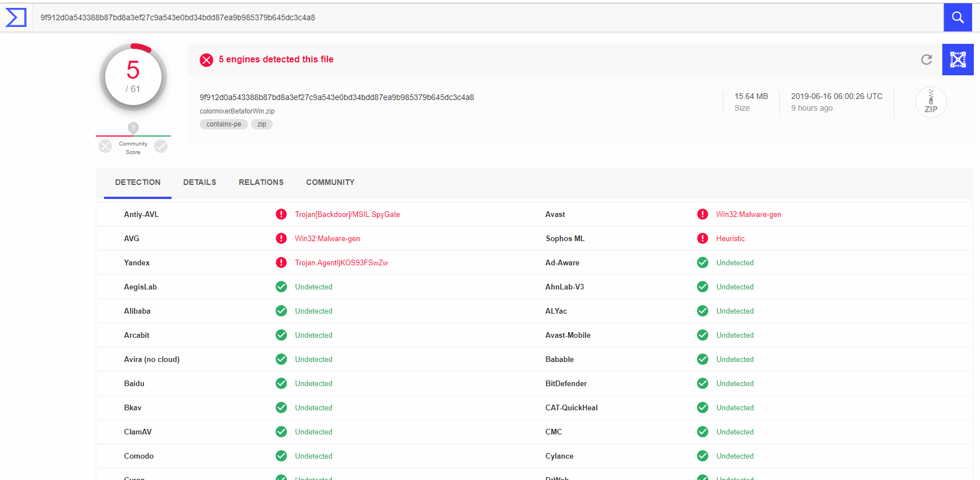This screenshot has width=980, height=480.
Task: Click the contains-pe tag
Action: click(x=223, y=124)
